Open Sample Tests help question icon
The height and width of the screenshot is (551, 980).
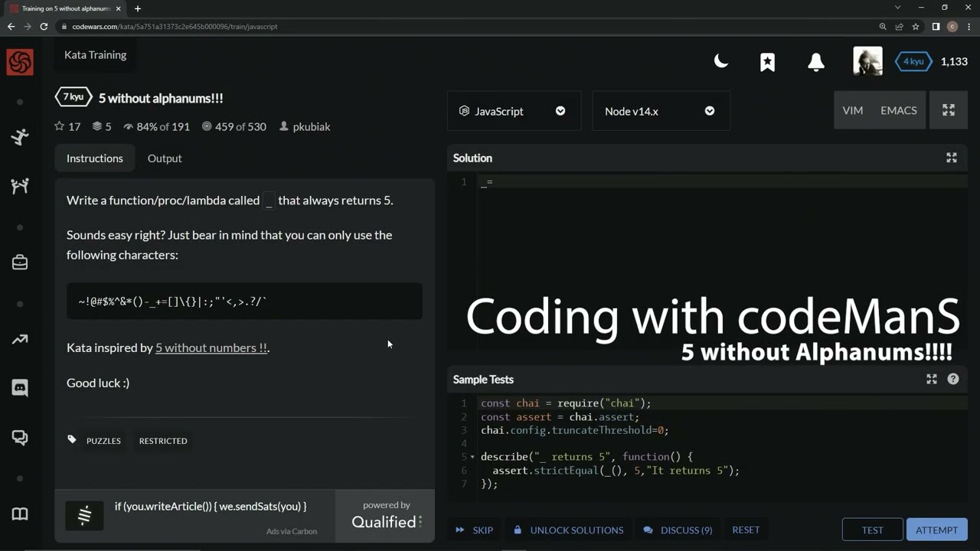(x=953, y=379)
